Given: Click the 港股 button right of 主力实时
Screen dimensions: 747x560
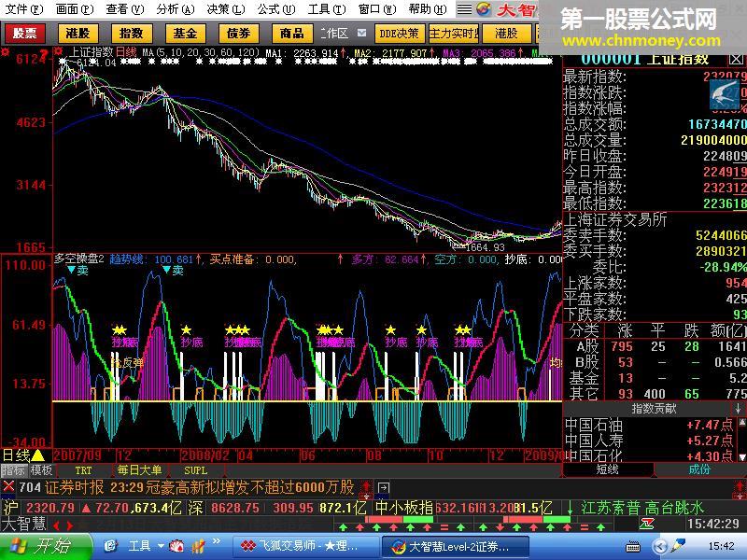Looking at the screenshot, I should coord(506,34).
